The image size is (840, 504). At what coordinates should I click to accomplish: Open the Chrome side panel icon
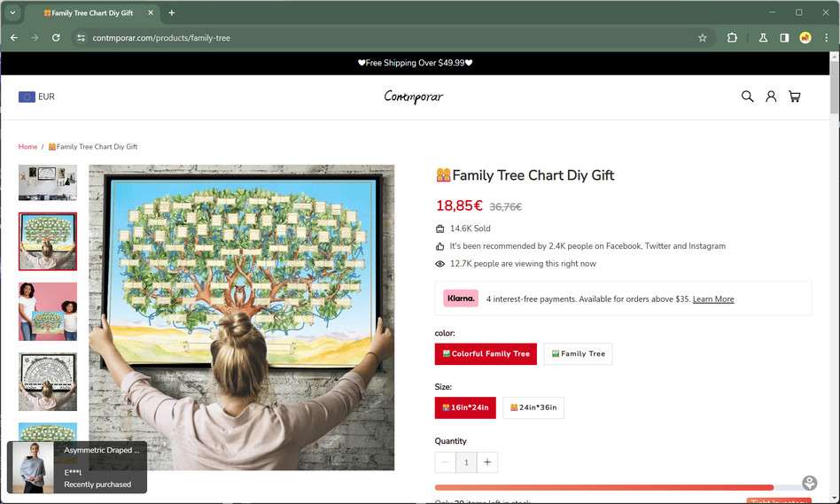pyautogui.click(x=784, y=37)
